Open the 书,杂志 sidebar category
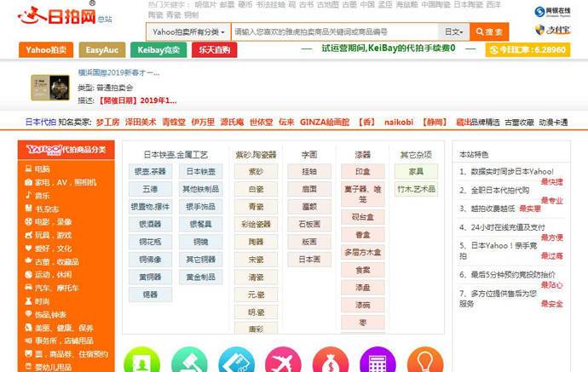Viewport: 588px width, 372px height. 42,209
